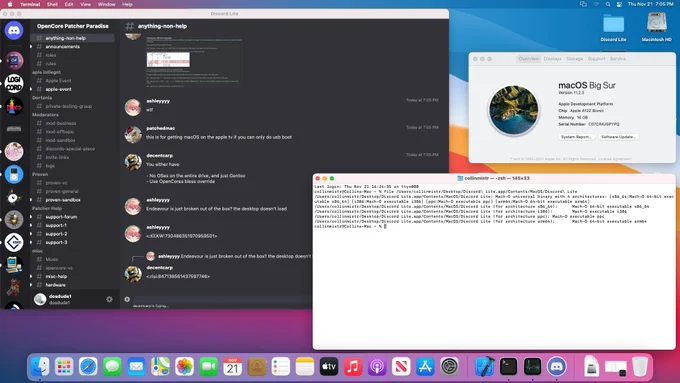
Task: Click patchedmac's avatar in chat
Action: [x=133, y=134]
